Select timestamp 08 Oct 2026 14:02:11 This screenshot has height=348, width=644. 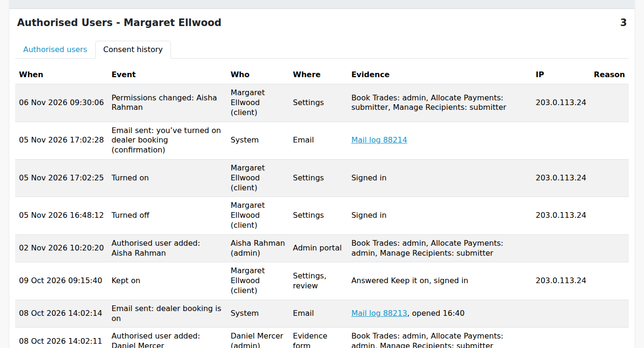61,341
